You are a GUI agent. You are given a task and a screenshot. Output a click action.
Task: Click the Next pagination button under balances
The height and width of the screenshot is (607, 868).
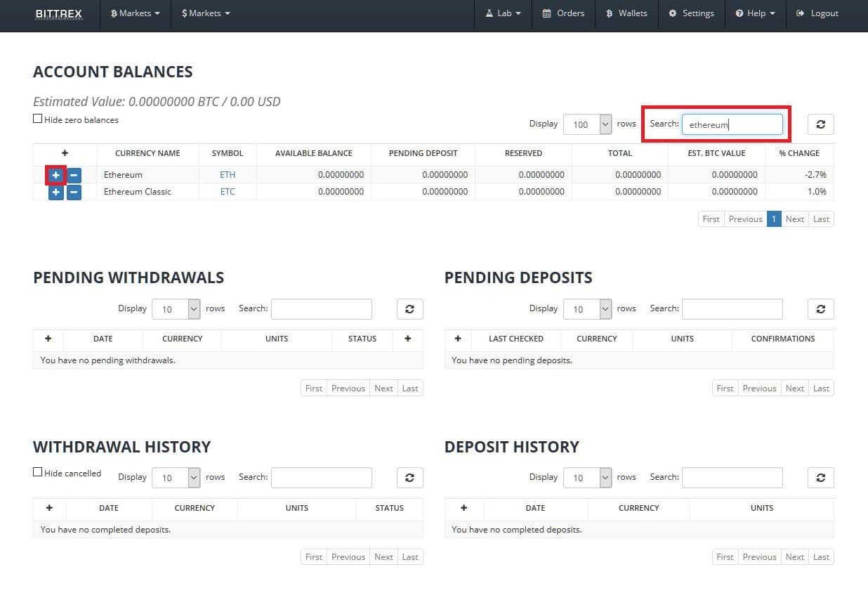tap(794, 218)
